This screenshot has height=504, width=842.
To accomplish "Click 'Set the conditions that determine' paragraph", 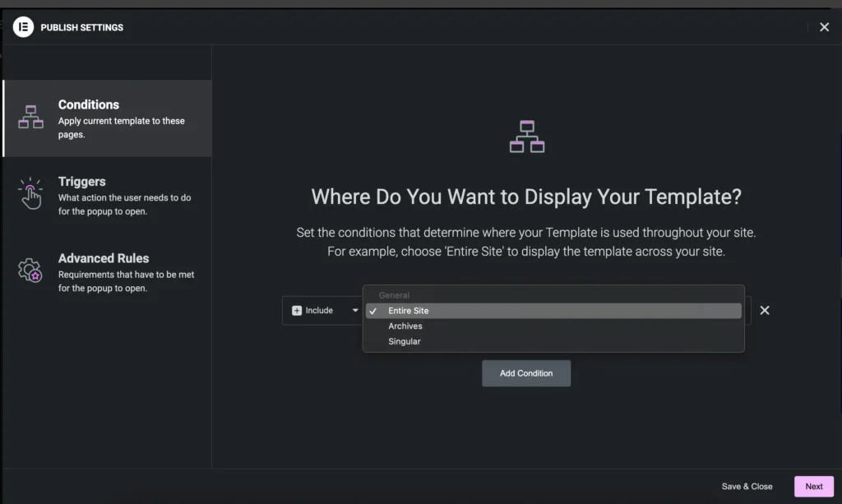I will (525, 242).
